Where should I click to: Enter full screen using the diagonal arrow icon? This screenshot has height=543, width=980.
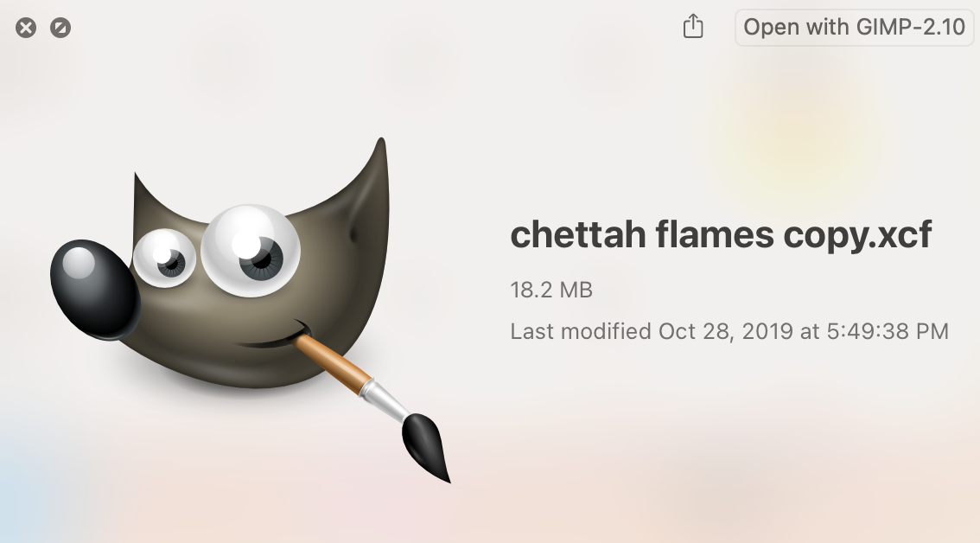coord(60,28)
